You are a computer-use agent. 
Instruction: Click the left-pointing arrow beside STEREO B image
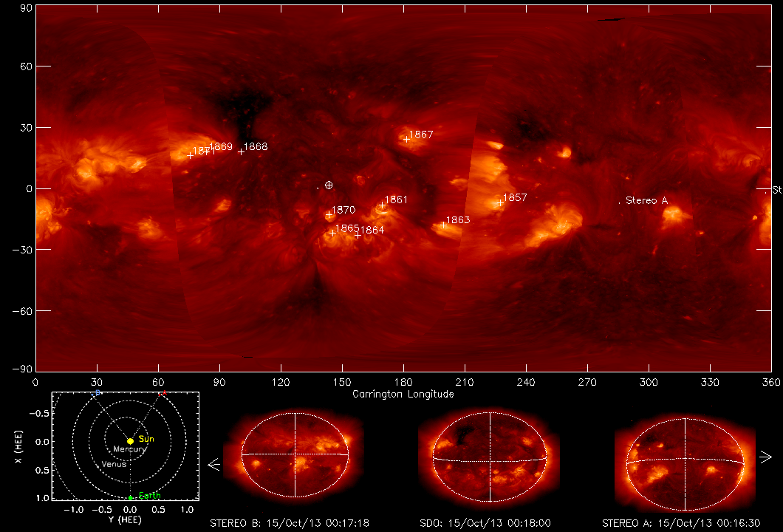(x=214, y=465)
